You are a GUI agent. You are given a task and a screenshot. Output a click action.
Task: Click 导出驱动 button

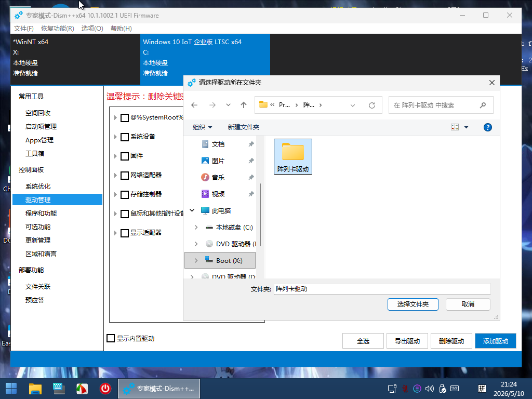click(x=407, y=341)
